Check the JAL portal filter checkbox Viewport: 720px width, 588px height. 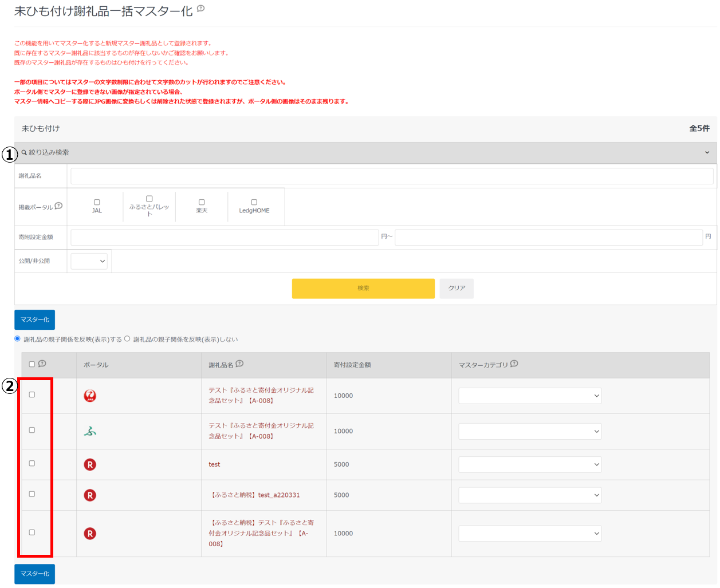[x=97, y=202]
